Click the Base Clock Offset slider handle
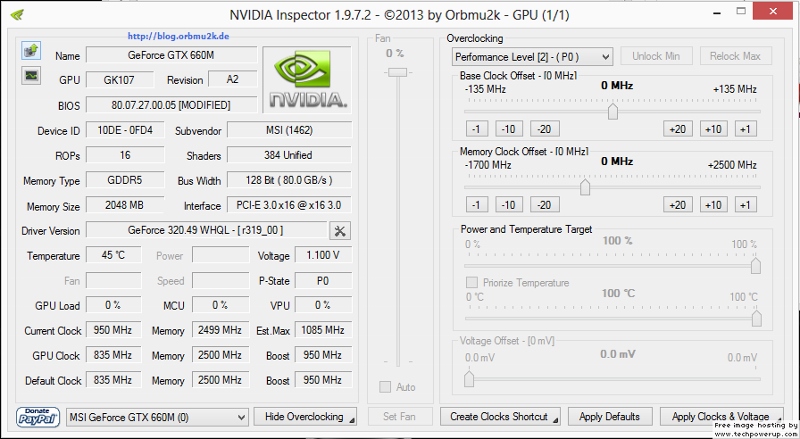The height and width of the screenshot is (439, 800). pyautogui.click(x=613, y=111)
